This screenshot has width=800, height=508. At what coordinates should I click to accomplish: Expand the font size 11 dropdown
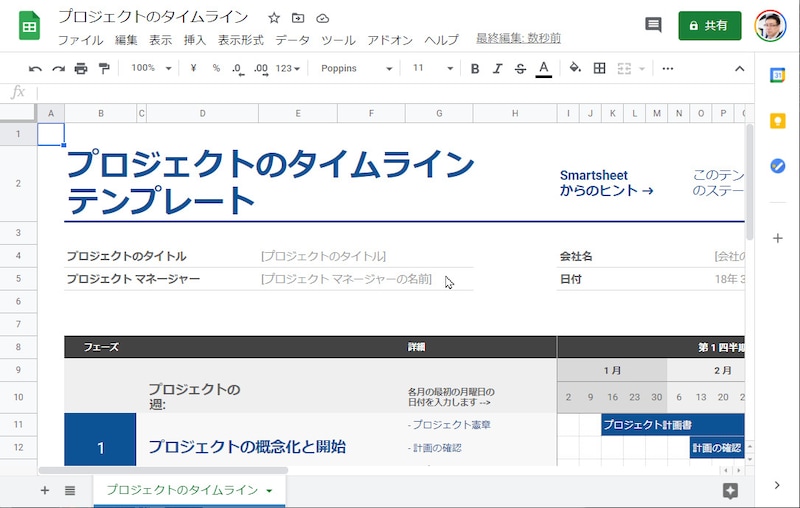pyautogui.click(x=430, y=68)
